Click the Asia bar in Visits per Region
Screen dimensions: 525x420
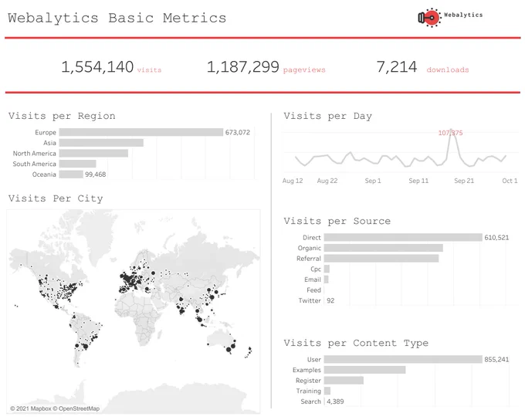pyautogui.click(x=101, y=143)
